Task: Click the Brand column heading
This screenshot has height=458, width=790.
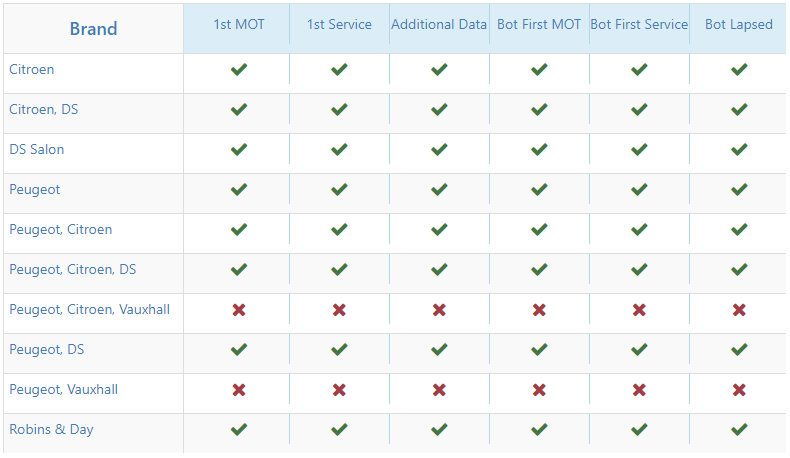Action: tap(93, 29)
